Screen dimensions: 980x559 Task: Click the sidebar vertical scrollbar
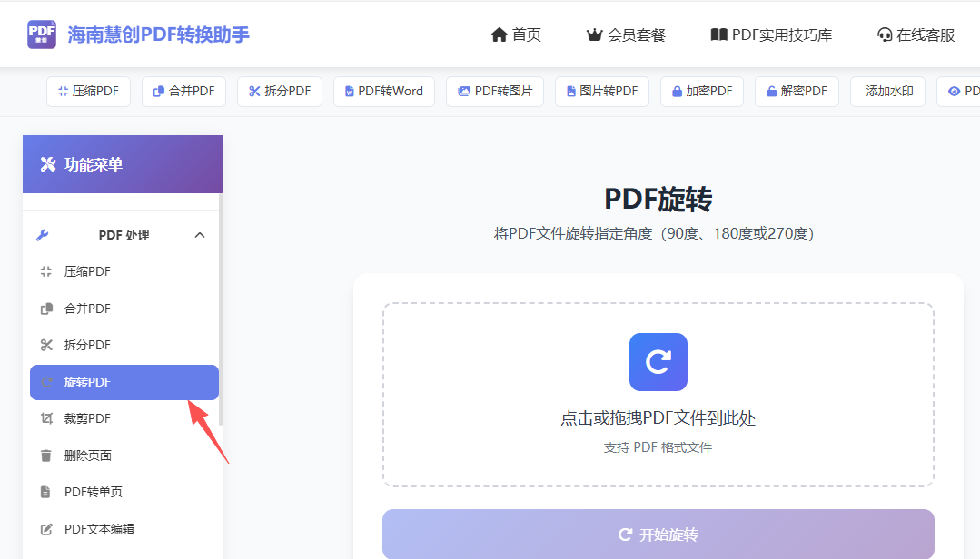[221, 309]
